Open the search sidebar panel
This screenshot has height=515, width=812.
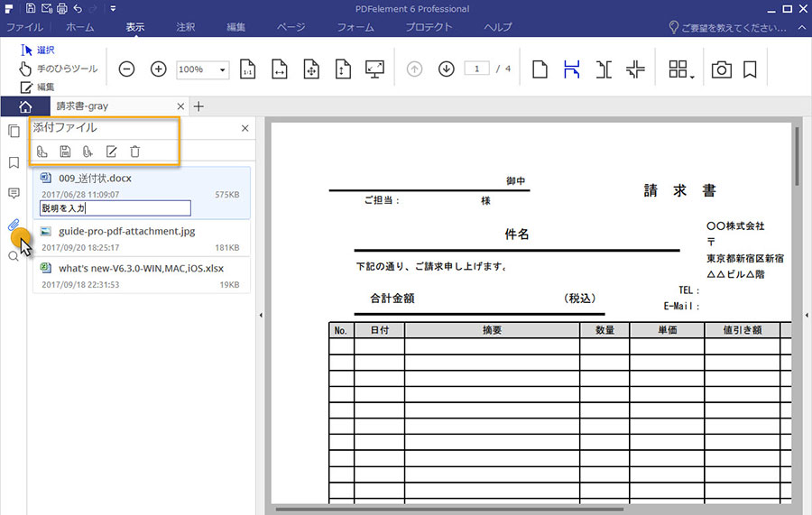click(14, 255)
